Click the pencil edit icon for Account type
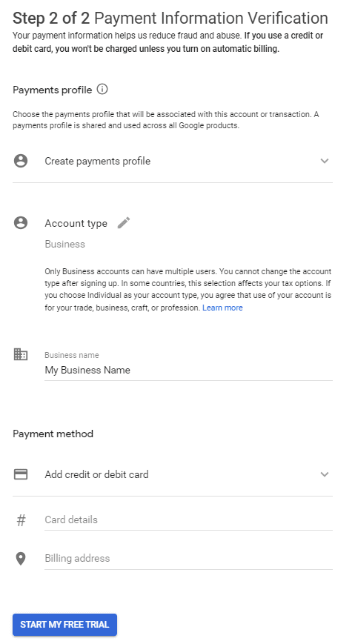 (124, 222)
